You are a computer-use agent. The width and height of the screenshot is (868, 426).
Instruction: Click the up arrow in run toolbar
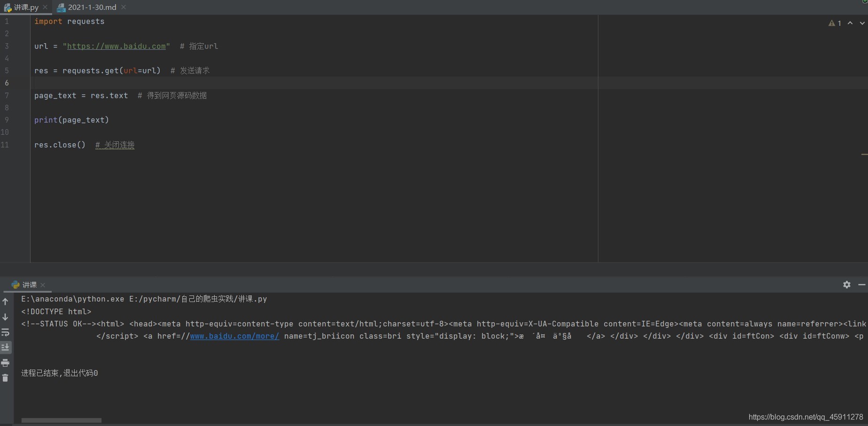[x=6, y=302]
